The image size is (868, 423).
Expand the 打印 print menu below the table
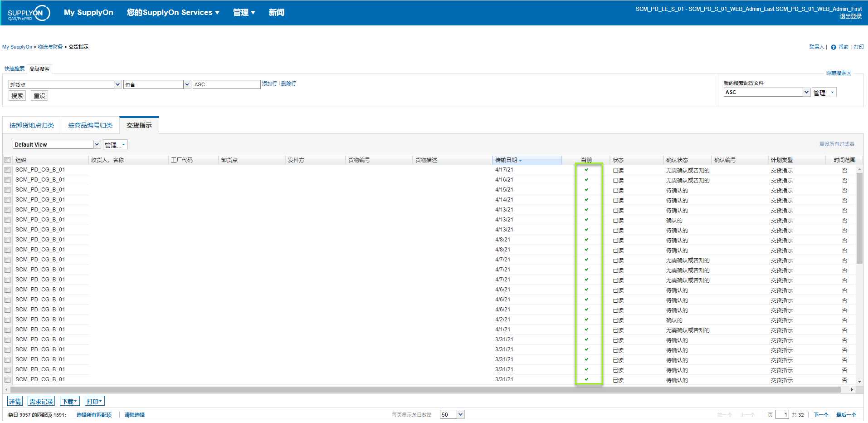95,401
